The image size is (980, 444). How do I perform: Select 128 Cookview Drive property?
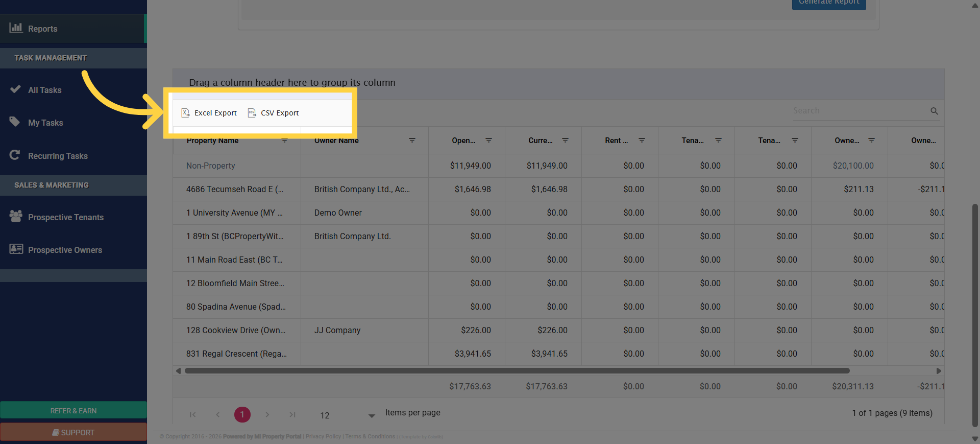click(x=236, y=330)
